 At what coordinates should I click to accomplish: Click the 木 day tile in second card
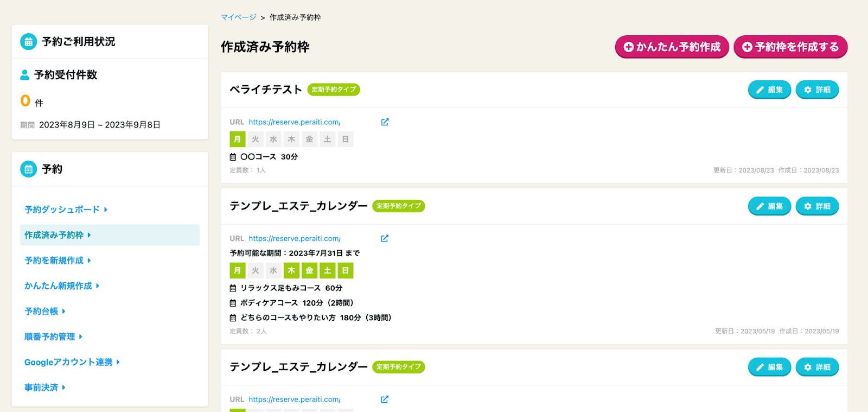291,270
